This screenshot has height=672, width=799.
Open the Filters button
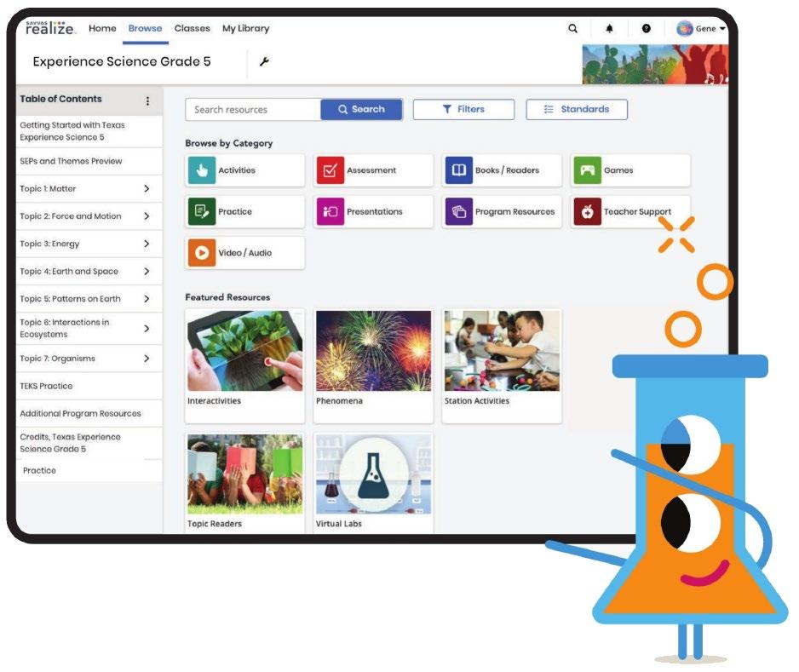pyautogui.click(x=463, y=110)
